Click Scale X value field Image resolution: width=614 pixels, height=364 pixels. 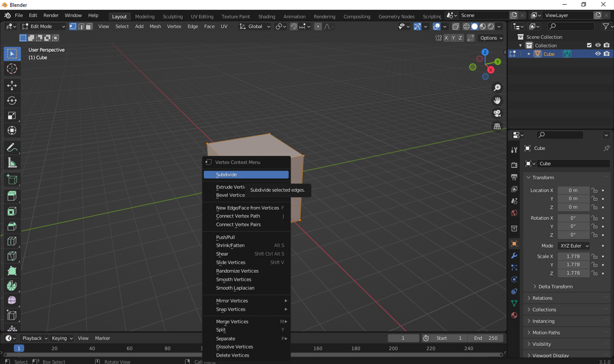coord(573,256)
